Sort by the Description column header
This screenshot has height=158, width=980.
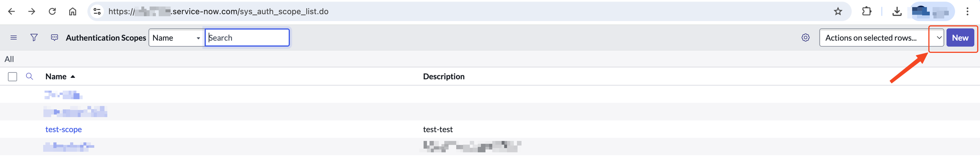click(x=444, y=76)
